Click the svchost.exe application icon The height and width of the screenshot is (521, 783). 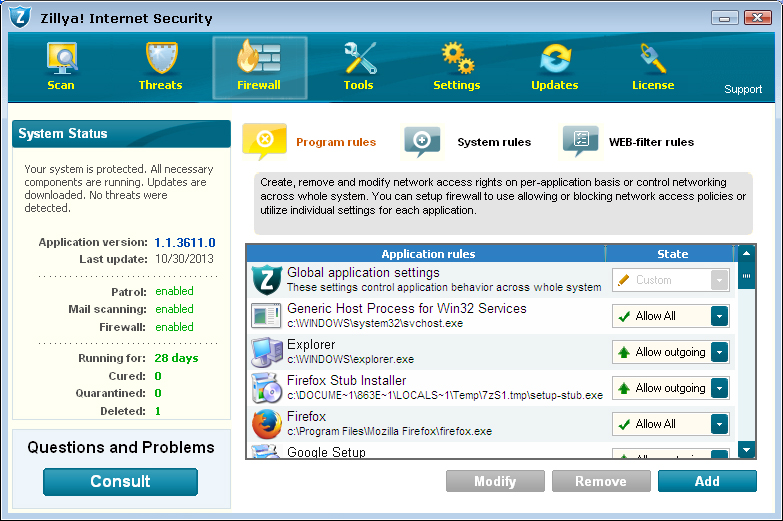267,316
